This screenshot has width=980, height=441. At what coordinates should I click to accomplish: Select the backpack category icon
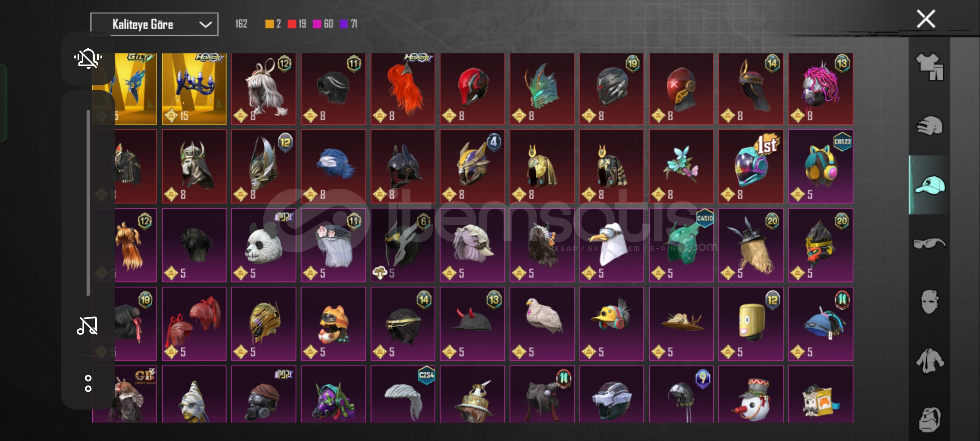pyautogui.click(x=929, y=419)
